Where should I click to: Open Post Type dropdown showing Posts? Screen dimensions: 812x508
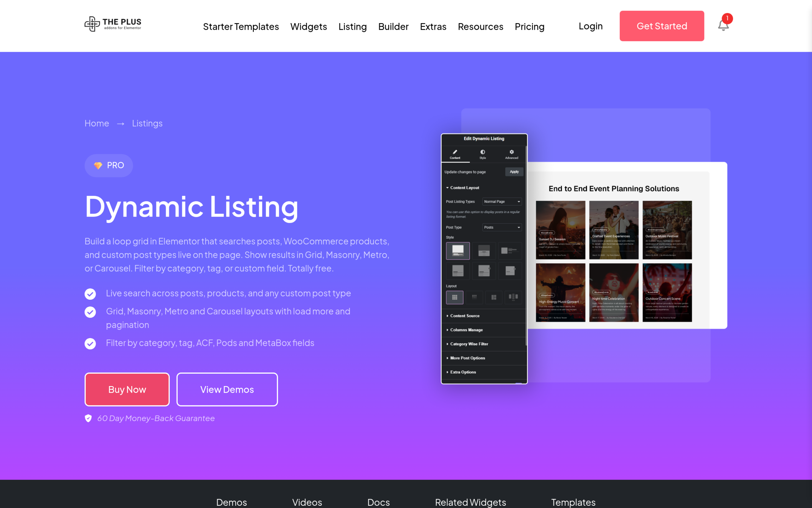[502, 227]
